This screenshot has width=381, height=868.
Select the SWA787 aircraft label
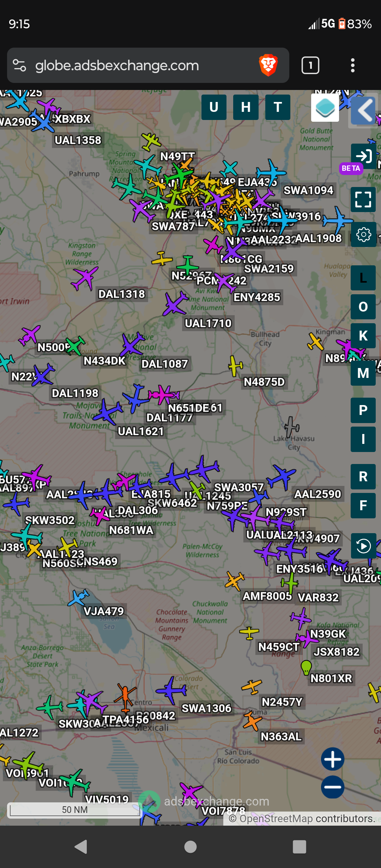(x=173, y=226)
